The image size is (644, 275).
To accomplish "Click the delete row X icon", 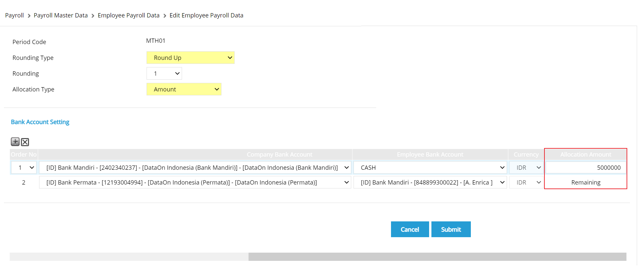I will 25,142.
